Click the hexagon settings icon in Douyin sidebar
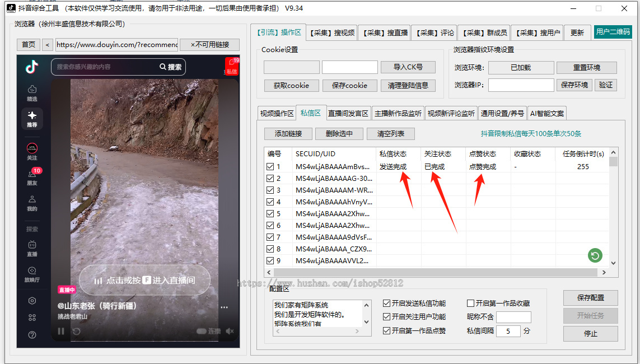640x364 pixels. 32,301
